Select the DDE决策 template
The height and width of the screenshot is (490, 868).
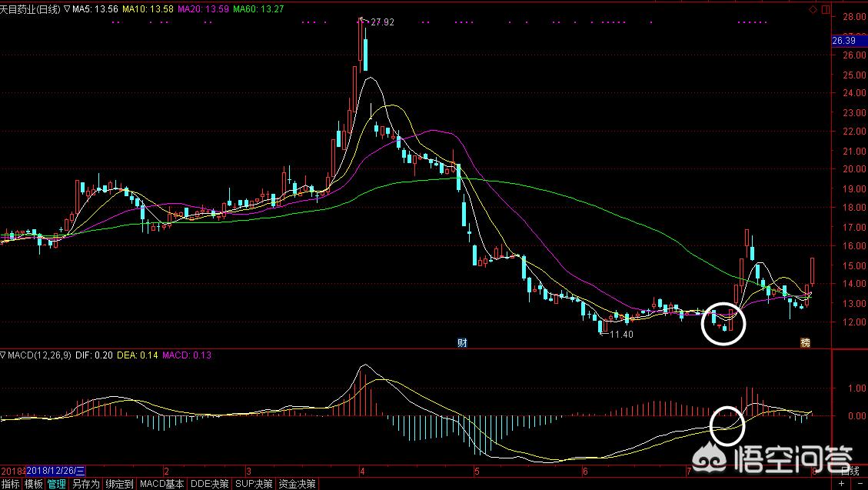[x=210, y=484]
